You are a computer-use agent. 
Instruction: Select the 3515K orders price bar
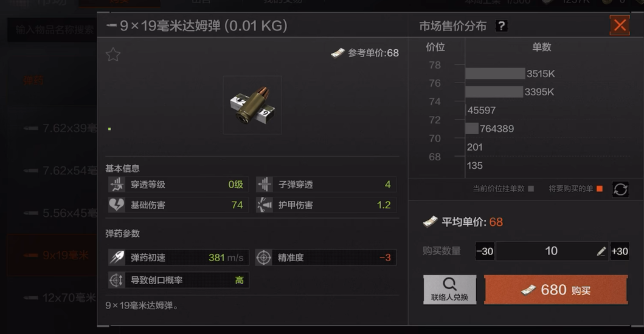[x=496, y=73]
